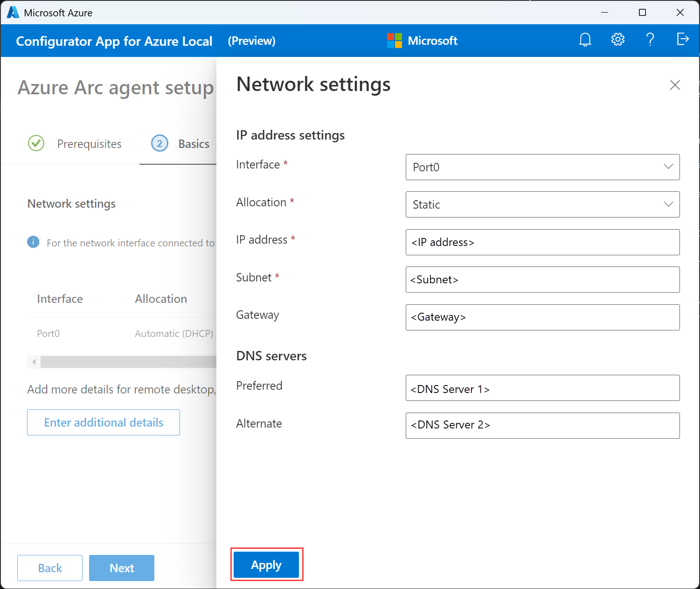Click the info icon next to network interface note
The width and height of the screenshot is (700, 589).
point(33,242)
